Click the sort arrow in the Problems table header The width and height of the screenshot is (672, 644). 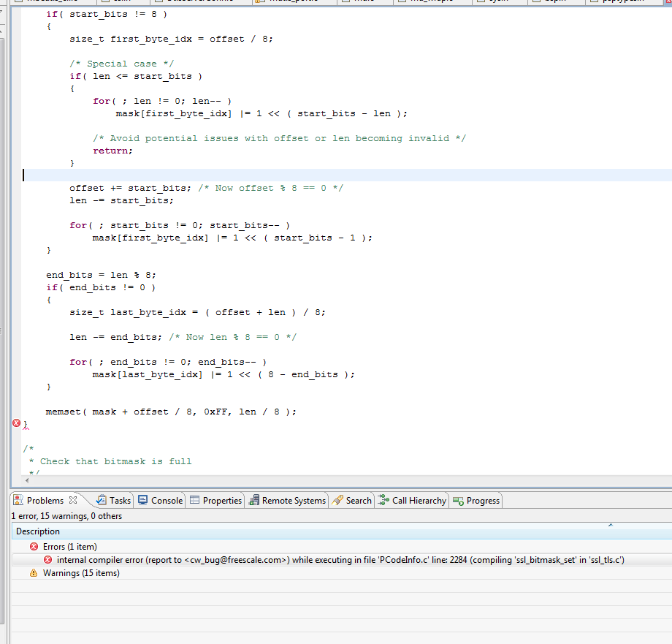pos(611,525)
